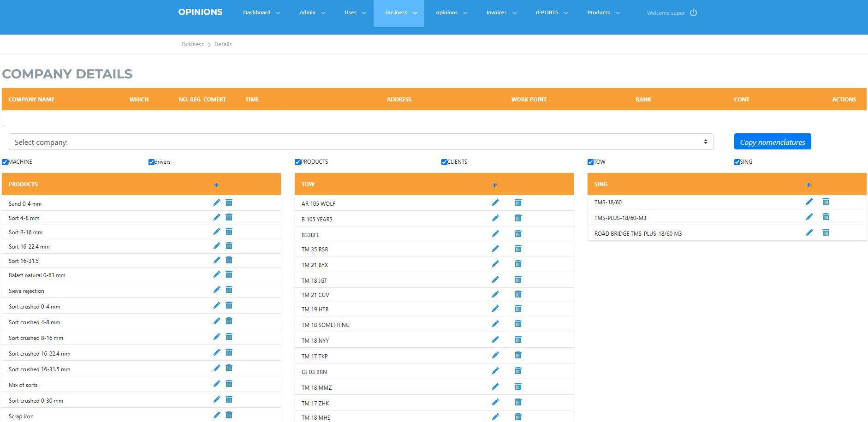
Task: Click the Copy nomenclatures button
Action: tap(772, 142)
